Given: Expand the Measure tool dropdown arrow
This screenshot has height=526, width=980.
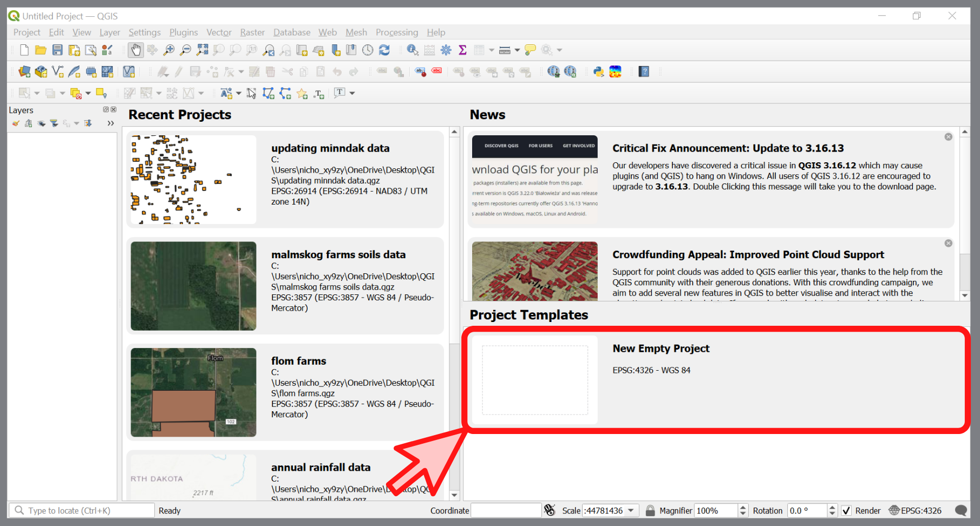Looking at the screenshot, I should coord(517,50).
